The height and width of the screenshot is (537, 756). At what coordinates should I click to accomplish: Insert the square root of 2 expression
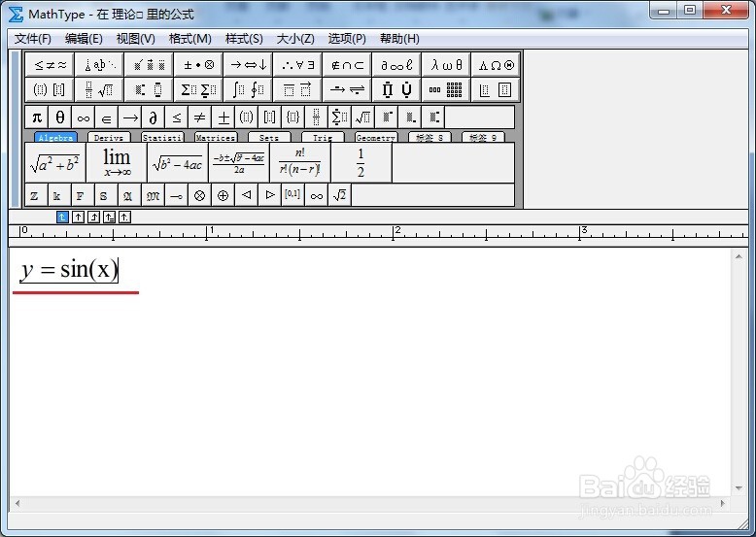point(339,195)
